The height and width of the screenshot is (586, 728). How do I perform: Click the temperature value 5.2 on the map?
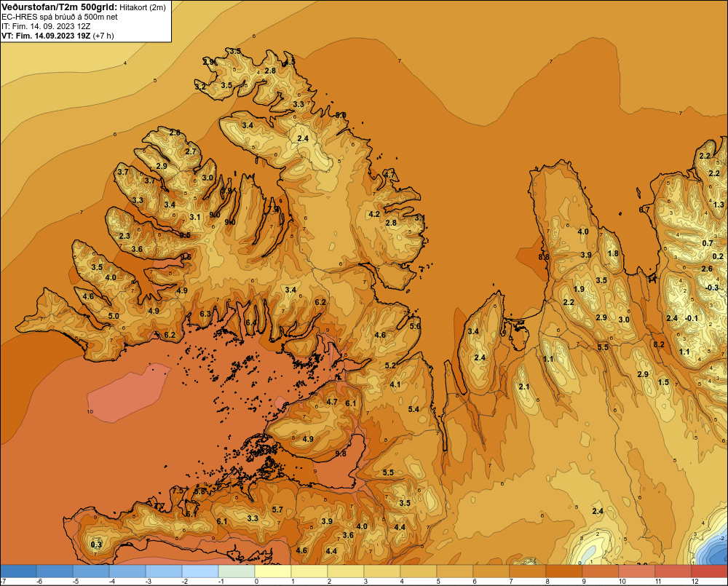(x=390, y=365)
